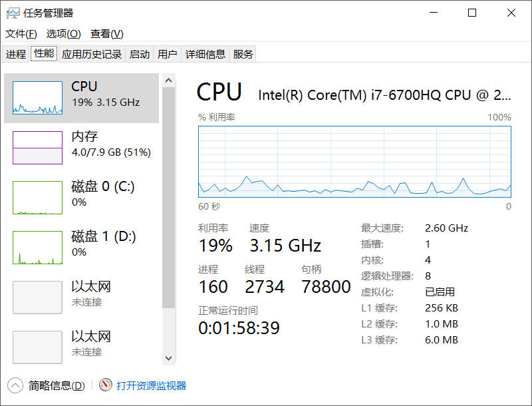Open the 文件(F) menu

pos(21,34)
